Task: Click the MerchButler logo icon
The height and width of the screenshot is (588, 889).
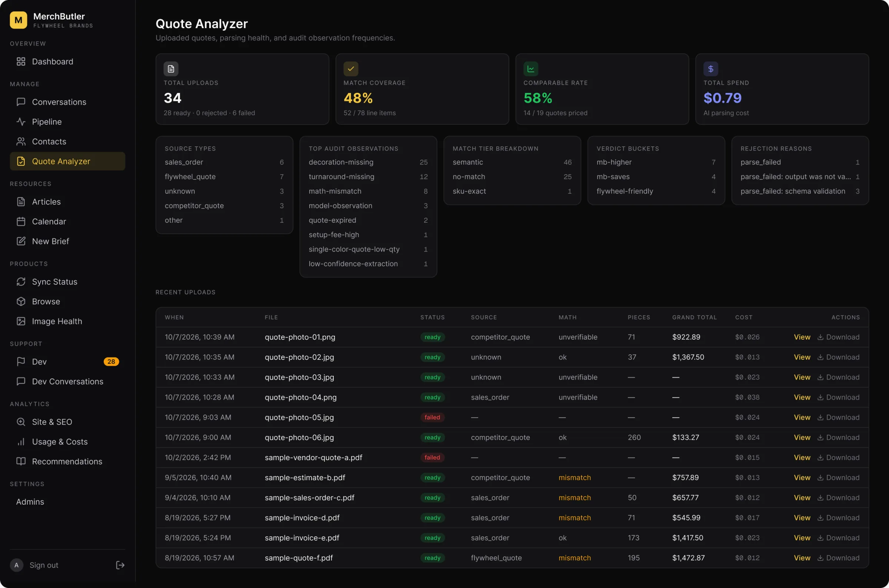Action: [x=19, y=20]
